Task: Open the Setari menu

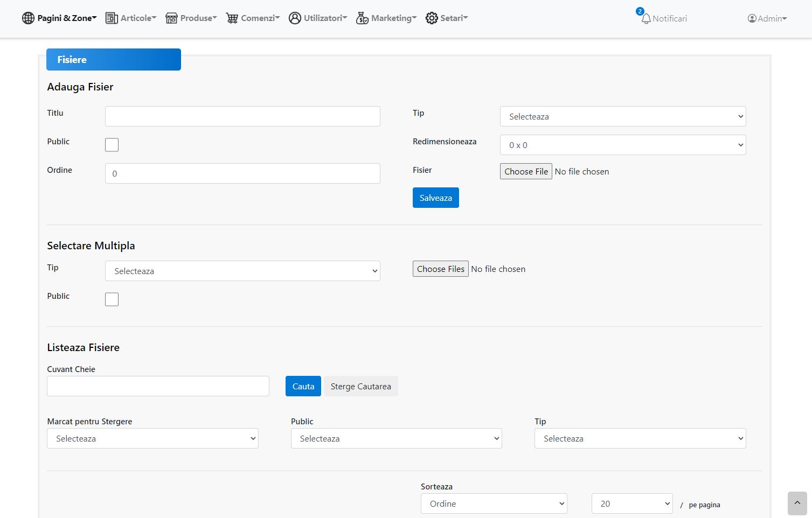Action: click(447, 18)
